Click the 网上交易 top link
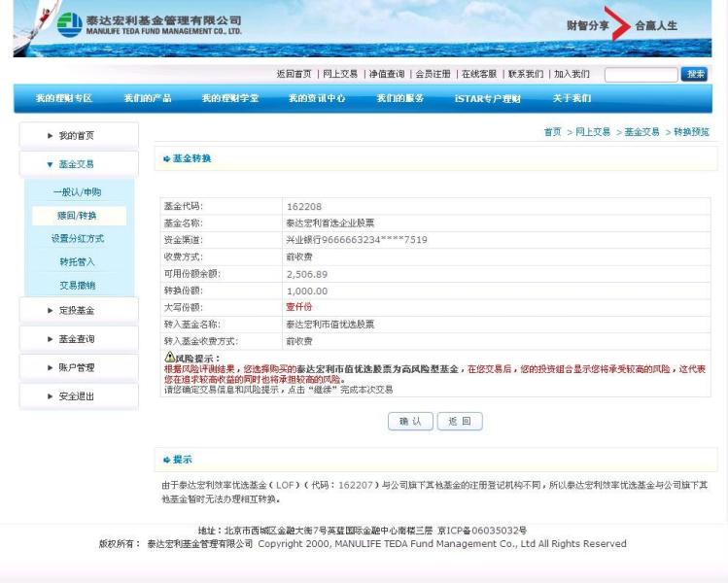Viewport: 728px width, 583px height. point(340,74)
